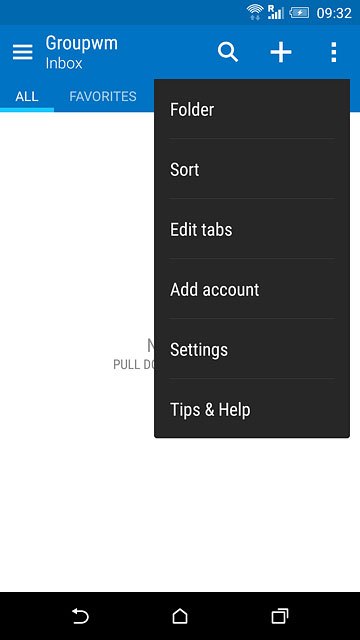
Task: Open the hamburger navigation menu
Action: click(22, 52)
